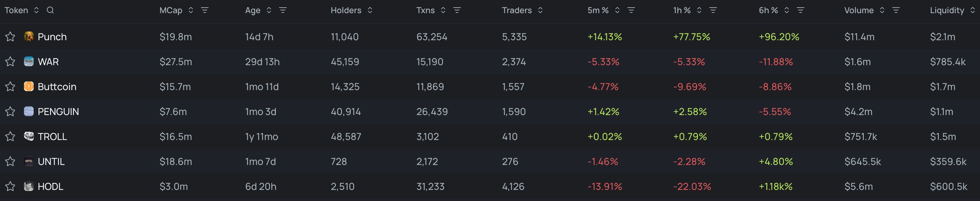Click the MCap column header label

point(171,10)
